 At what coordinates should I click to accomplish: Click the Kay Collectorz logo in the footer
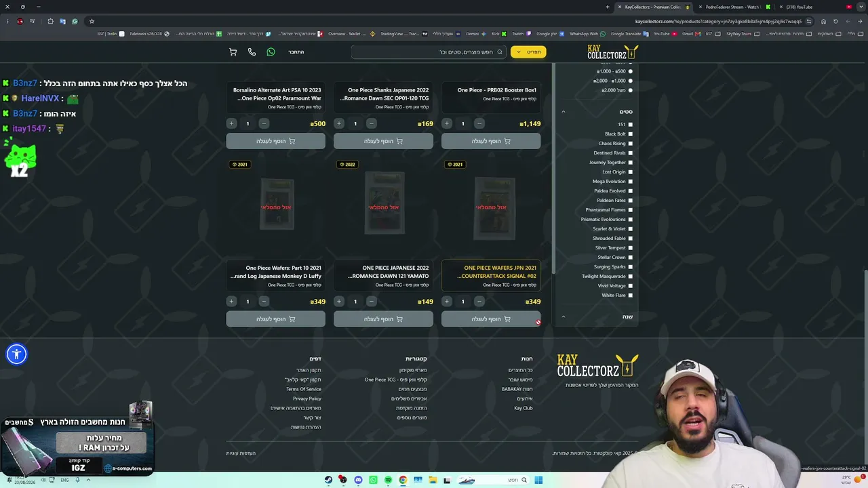(x=597, y=366)
